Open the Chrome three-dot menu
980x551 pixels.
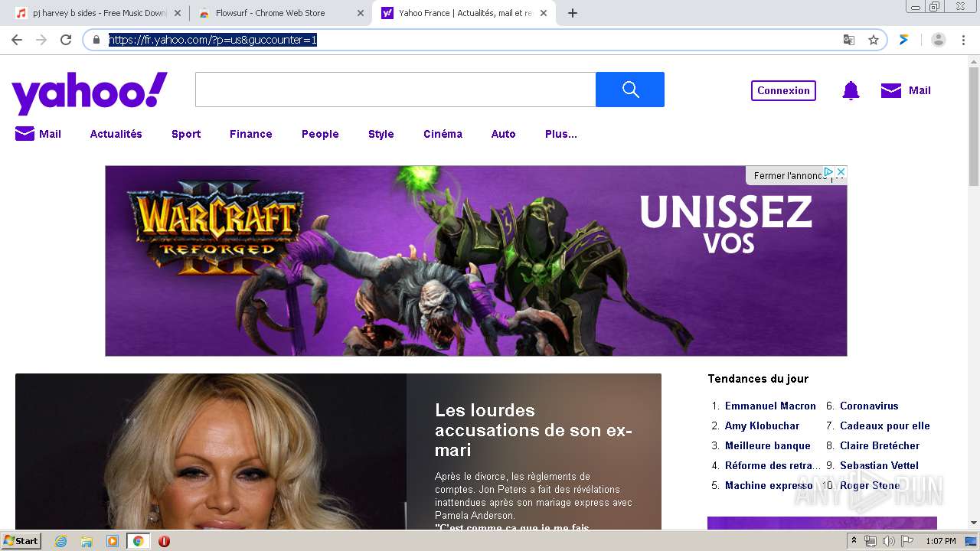pyautogui.click(x=962, y=40)
